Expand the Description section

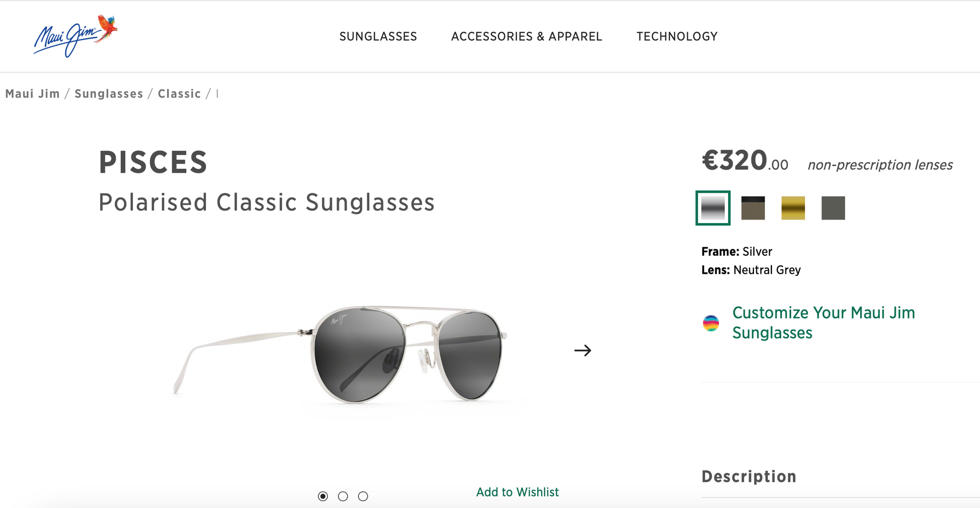749,476
